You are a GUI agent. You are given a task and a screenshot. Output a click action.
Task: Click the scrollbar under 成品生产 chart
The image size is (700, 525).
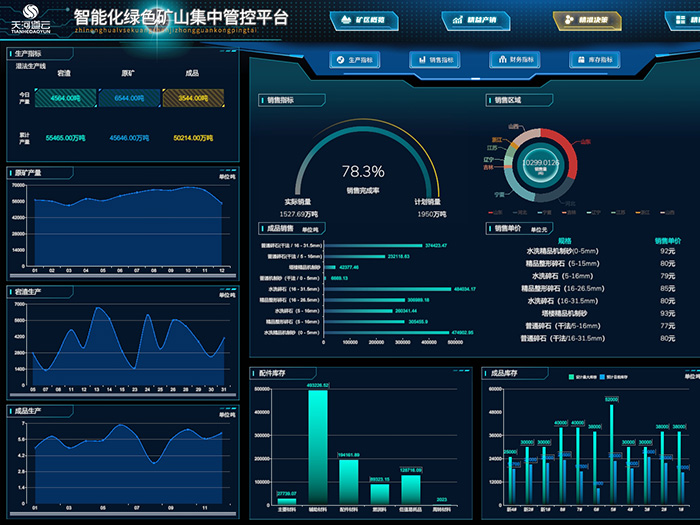(123, 514)
